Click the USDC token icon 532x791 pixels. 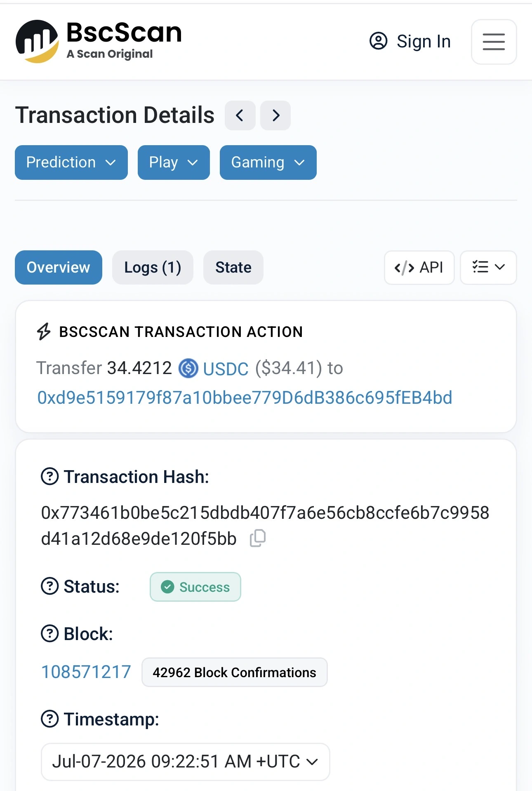click(188, 368)
